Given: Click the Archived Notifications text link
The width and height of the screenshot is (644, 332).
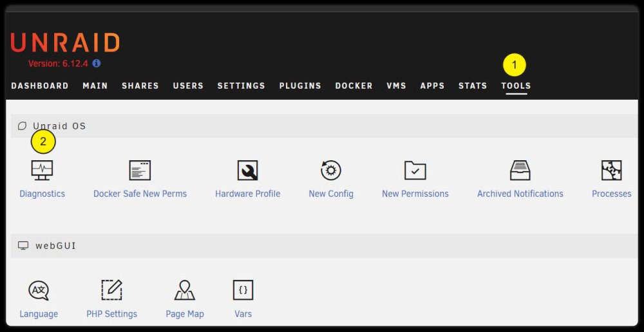Looking at the screenshot, I should [520, 194].
